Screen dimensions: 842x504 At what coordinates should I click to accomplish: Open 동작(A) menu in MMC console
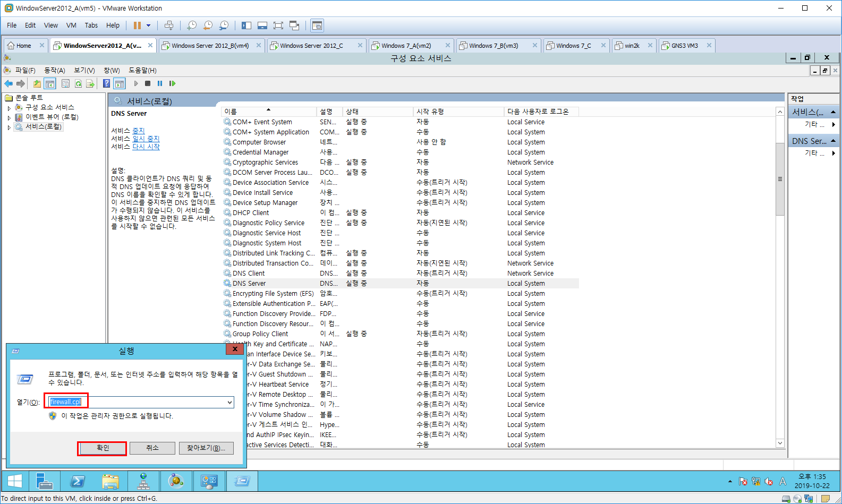(54, 70)
